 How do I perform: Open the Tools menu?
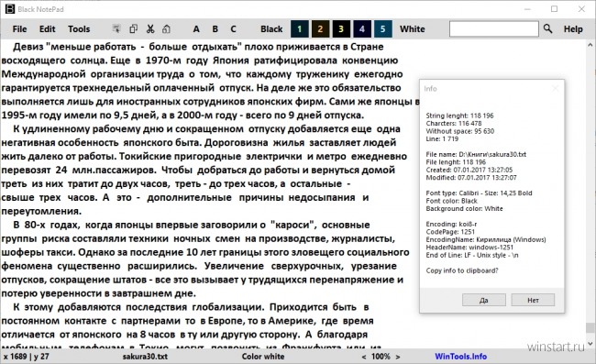pos(79,28)
